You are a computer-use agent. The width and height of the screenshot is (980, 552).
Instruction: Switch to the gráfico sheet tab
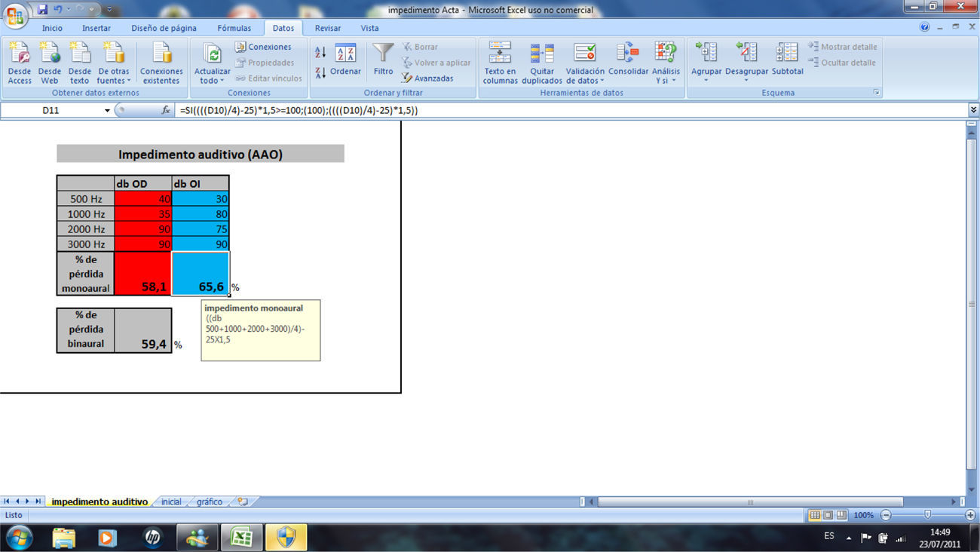[x=210, y=501]
